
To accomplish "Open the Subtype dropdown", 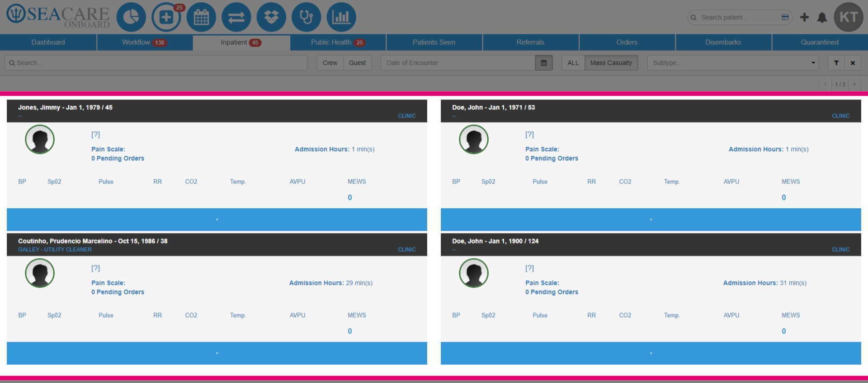I will pyautogui.click(x=733, y=63).
